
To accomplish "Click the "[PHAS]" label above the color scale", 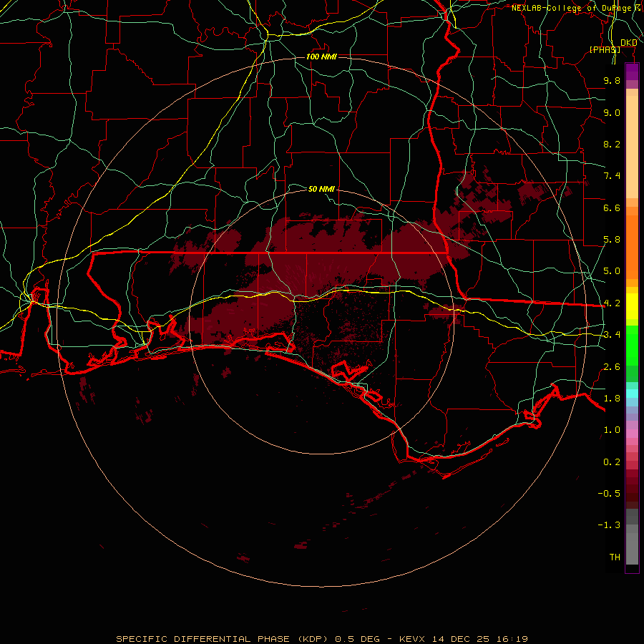I will [x=605, y=49].
